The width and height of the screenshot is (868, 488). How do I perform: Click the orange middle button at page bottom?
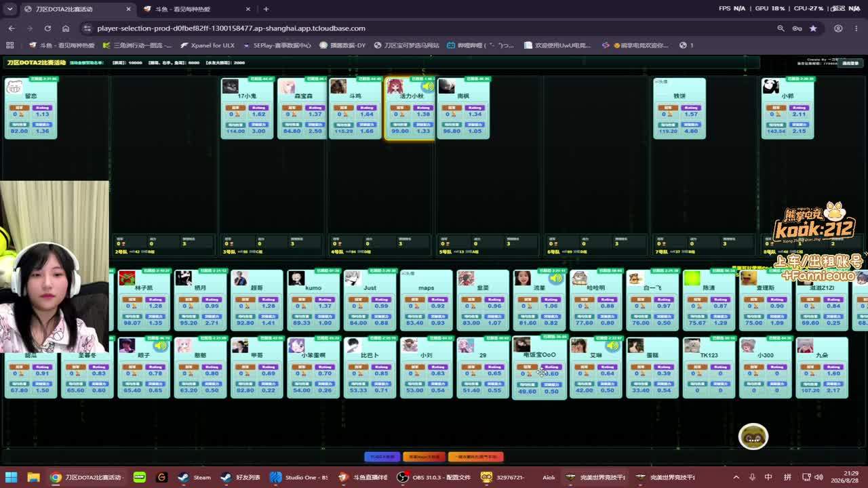coord(425,457)
